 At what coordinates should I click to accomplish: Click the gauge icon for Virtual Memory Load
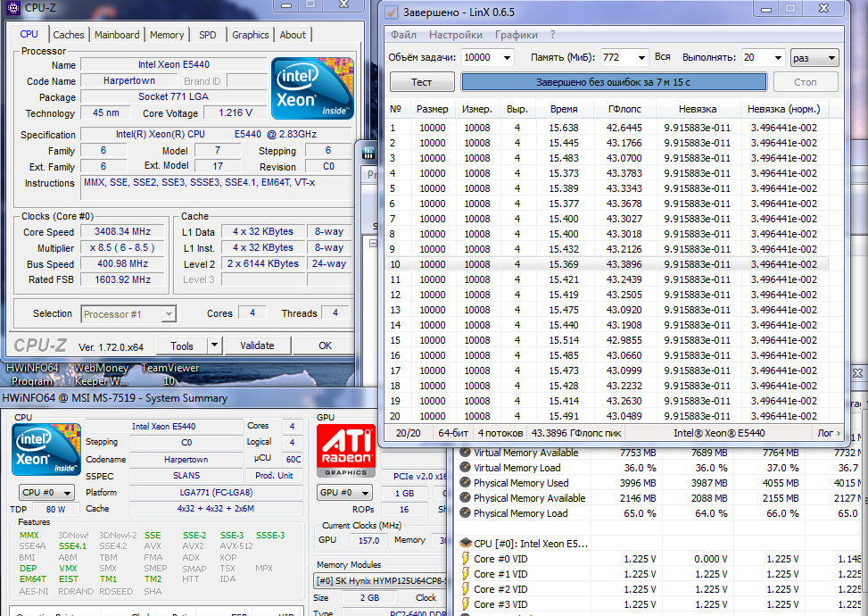pyautogui.click(x=464, y=468)
